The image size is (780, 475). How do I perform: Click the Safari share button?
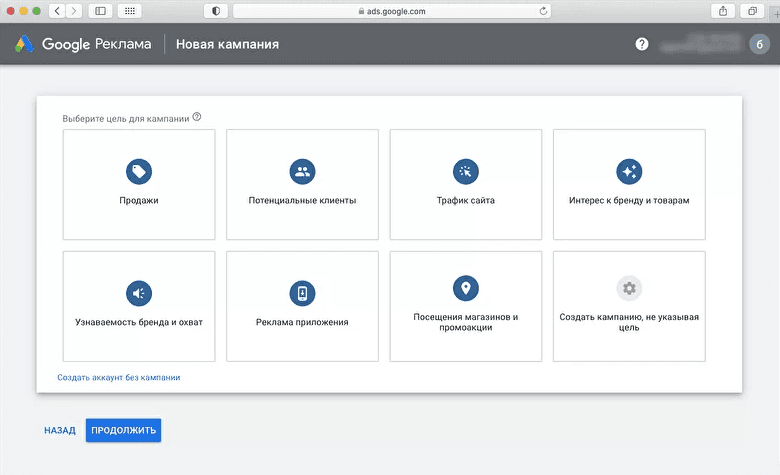[723, 11]
